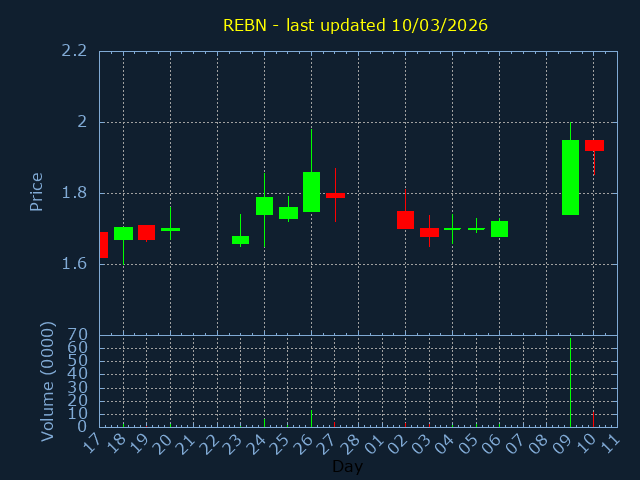Screen dimensions: 640x480
Task: Click the 2.2 price tick label
Action: pos(73,51)
